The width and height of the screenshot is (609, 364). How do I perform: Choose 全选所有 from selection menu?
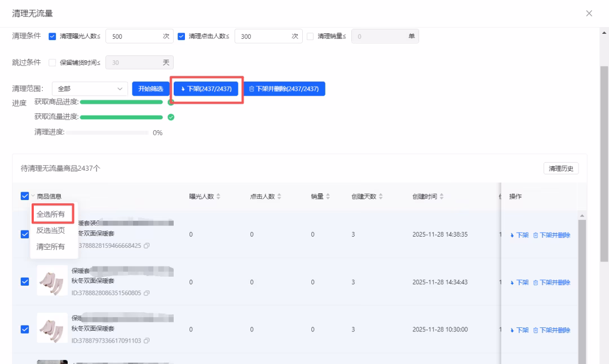pyautogui.click(x=51, y=214)
